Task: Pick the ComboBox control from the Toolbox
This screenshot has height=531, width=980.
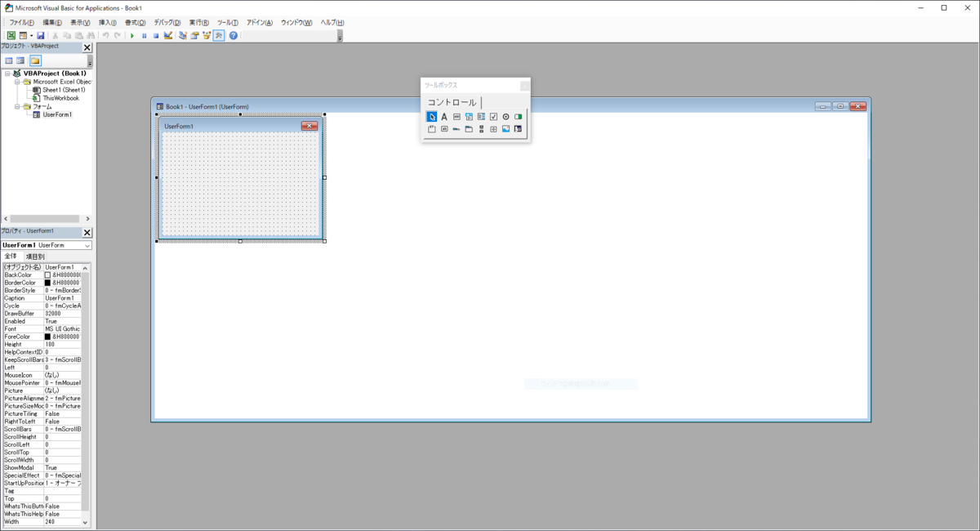Action: pos(469,116)
